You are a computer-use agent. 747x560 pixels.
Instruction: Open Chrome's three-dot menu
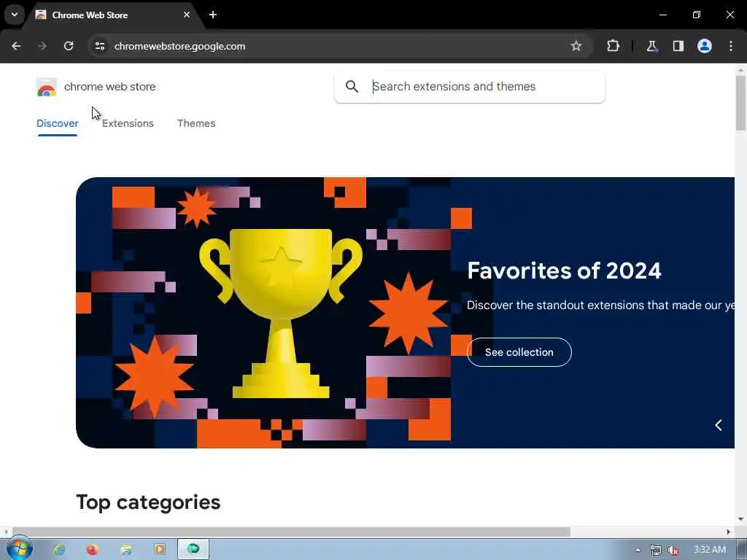pos(730,46)
